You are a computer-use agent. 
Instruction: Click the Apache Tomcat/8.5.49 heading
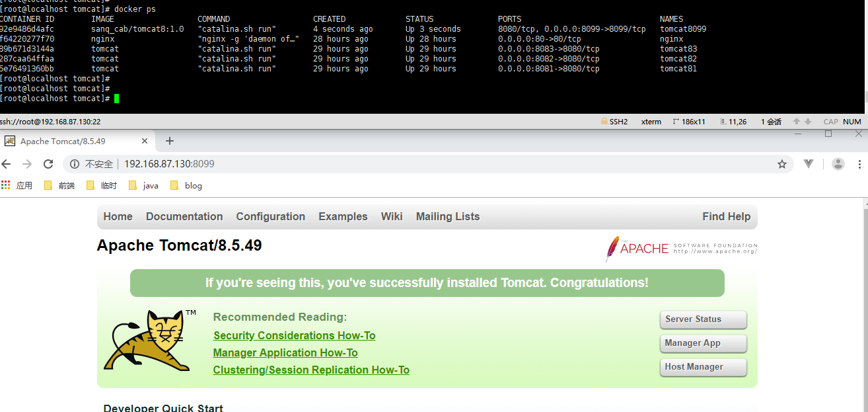[x=179, y=245]
